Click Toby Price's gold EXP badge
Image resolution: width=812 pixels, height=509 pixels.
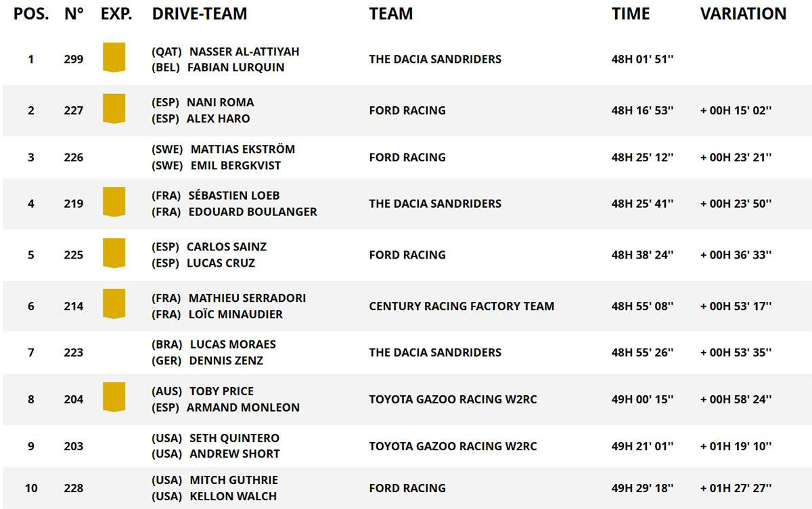pos(114,397)
